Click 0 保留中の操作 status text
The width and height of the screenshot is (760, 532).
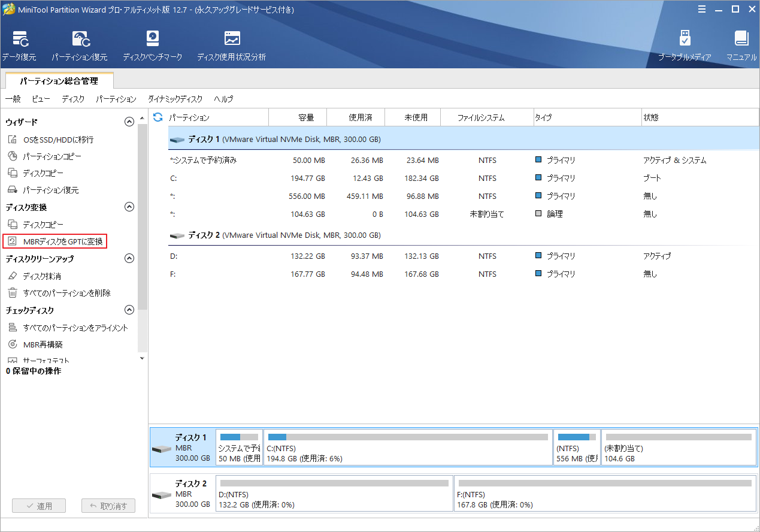[34, 371]
